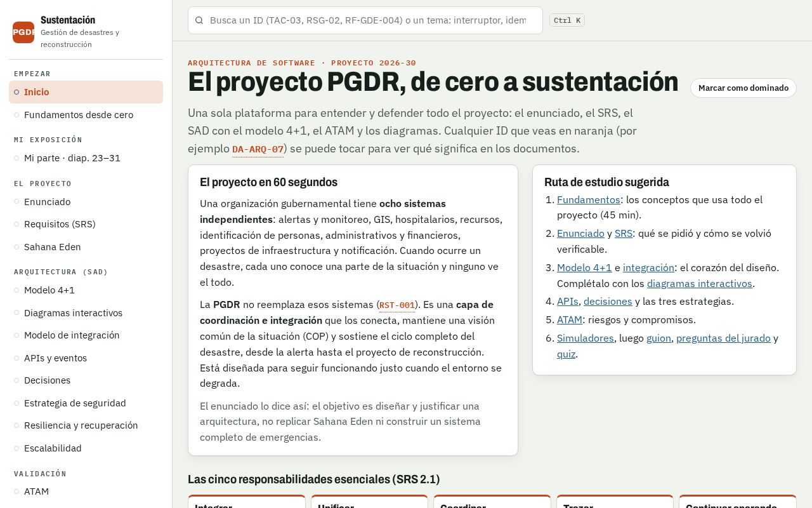
Task: Follow the preguntas del jurado link
Action: pyautogui.click(x=723, y=338)
